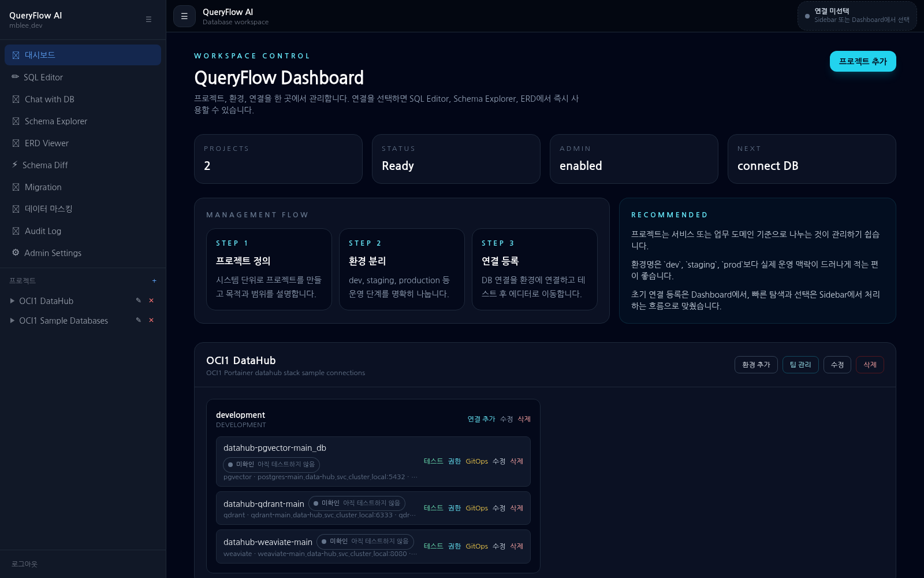The height and width of the screenshot is (578, 924).
Task: Click red 삭제 button in OCI1 DataHub header
Action: (870, 365)
